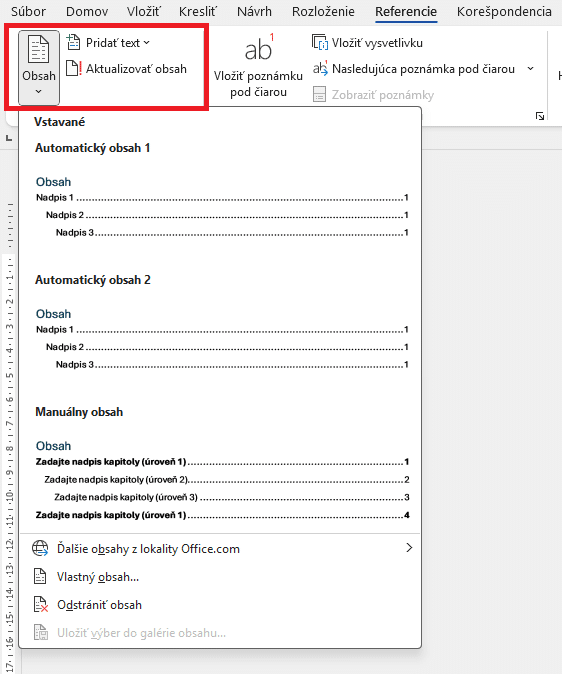Select Odstrániť obsah menu entry

pos(220,605)
